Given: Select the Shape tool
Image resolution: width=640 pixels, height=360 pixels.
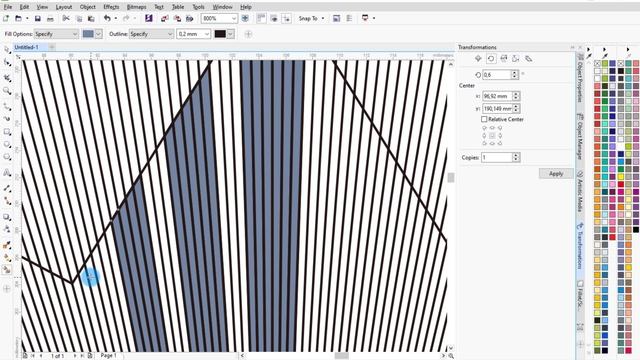Looking at the screenshot, I should click(7, 63).
